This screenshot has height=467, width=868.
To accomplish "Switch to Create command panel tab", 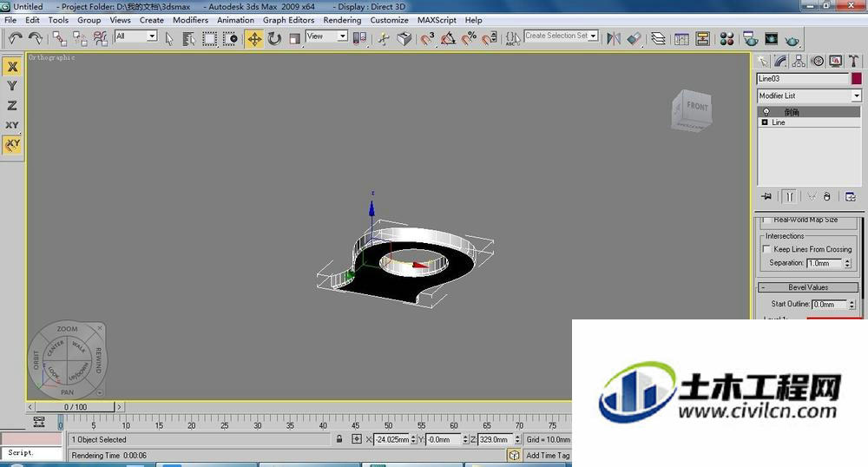I will (x=763, y=61).
